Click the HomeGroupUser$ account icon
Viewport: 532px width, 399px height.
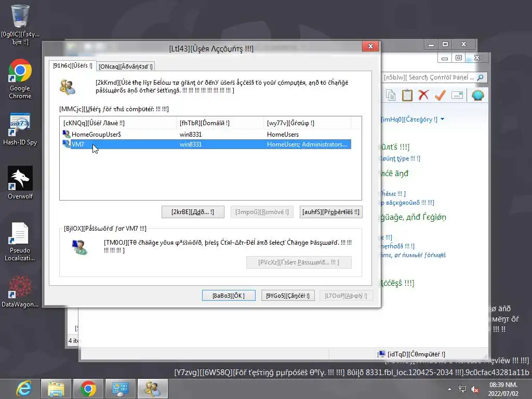click(66, 134)
